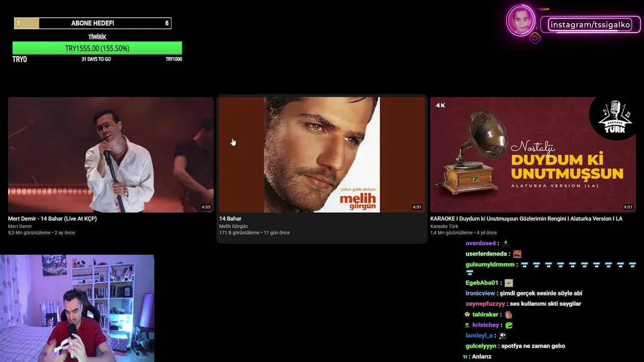The height and width of the screenshot is (362, 644).
Task: Open the Duydum ki Unutmuşsun karaoke thumbnail
Action: 533,154
